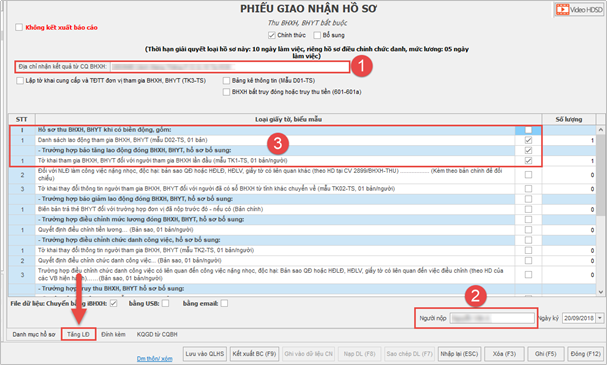This screenshot has width=607, height=365.
Task: Click scroll up arrow of document list
Action: click(x=600, y=130)
